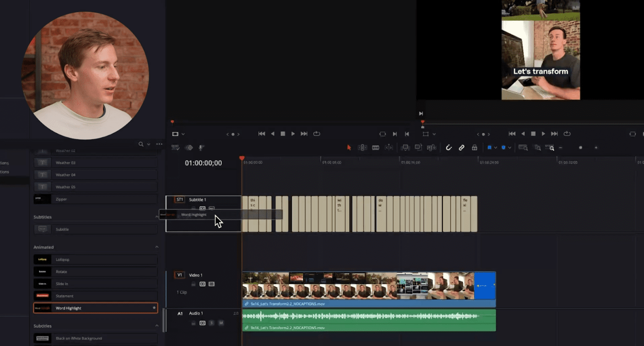
Task: Open the marker color dropdown
Action: point(509,147)
